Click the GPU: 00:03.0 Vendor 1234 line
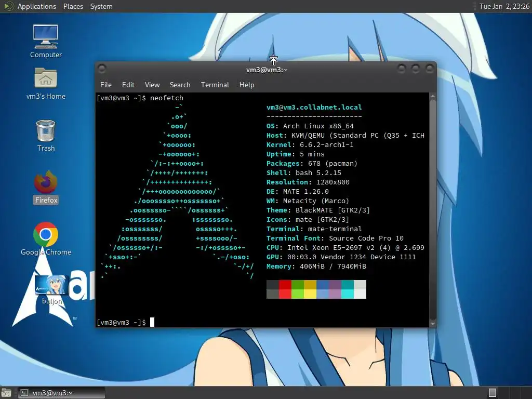 pos(341,257)
